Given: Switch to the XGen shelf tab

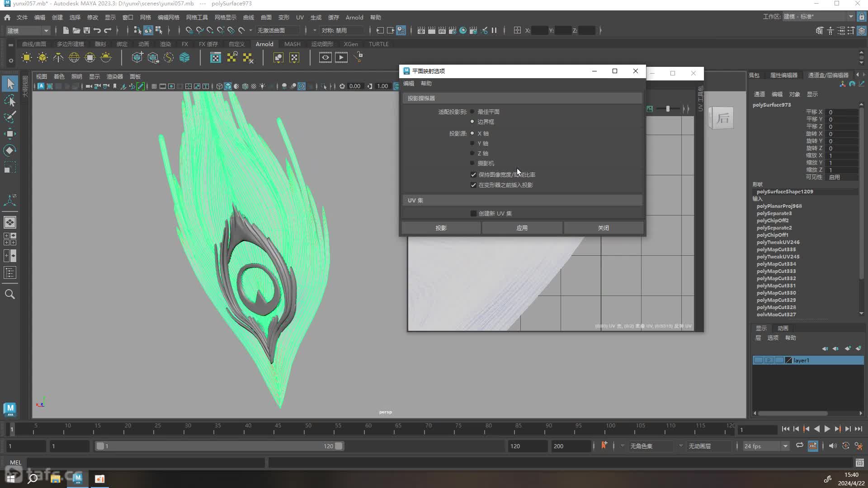Looking at the screenshot, I should (x=351, y=44).
